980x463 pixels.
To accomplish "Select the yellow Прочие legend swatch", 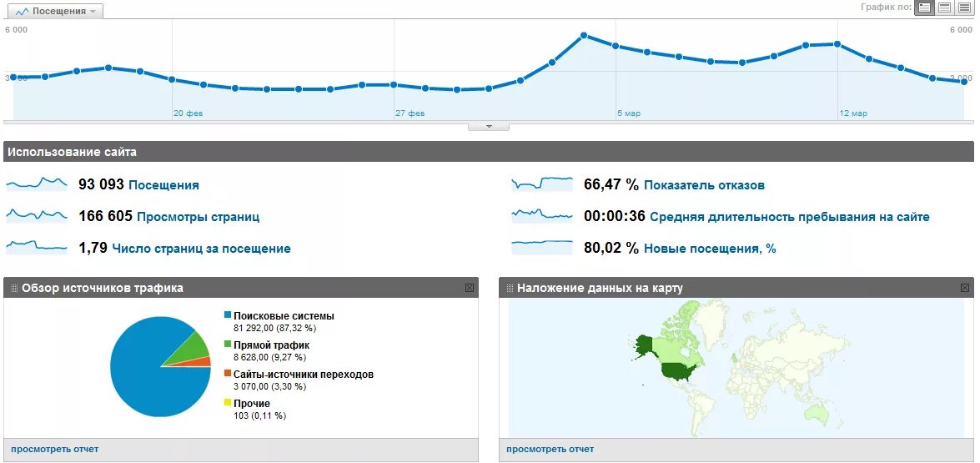I will pyautogui.click(x=228, y=403).
